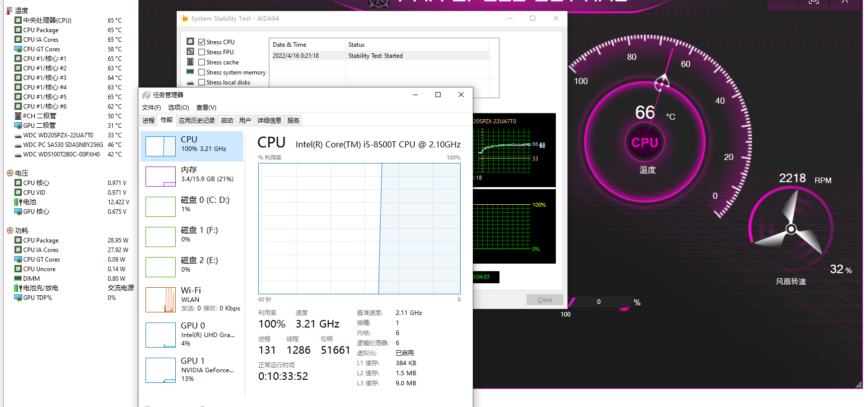
Task: Minimize the System Stability Test window
Action: (x=510, y=19)
